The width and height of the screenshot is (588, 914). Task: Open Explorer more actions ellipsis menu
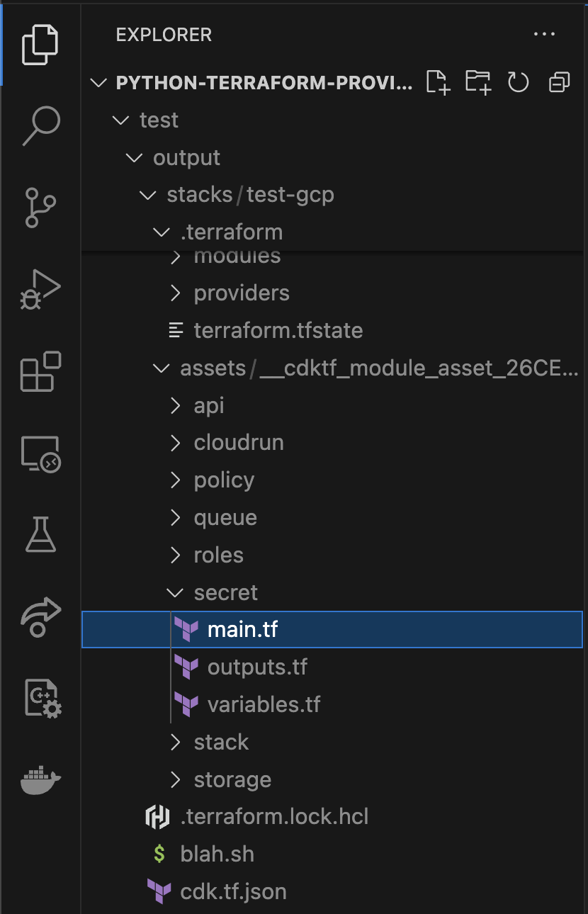[544, 34]
